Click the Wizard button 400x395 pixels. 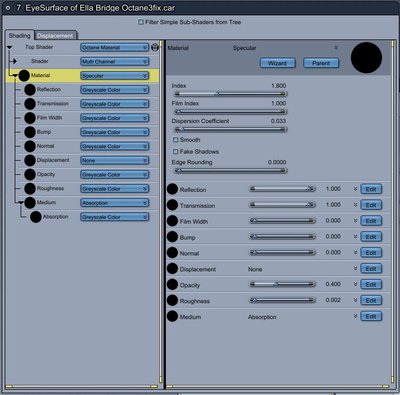click(x=277, y=63)
